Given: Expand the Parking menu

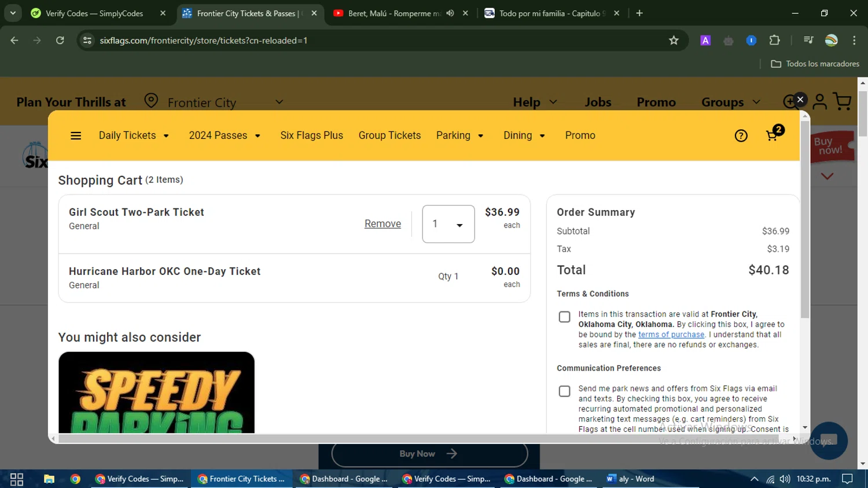Looking at the screenshot, I should point(459,135).
